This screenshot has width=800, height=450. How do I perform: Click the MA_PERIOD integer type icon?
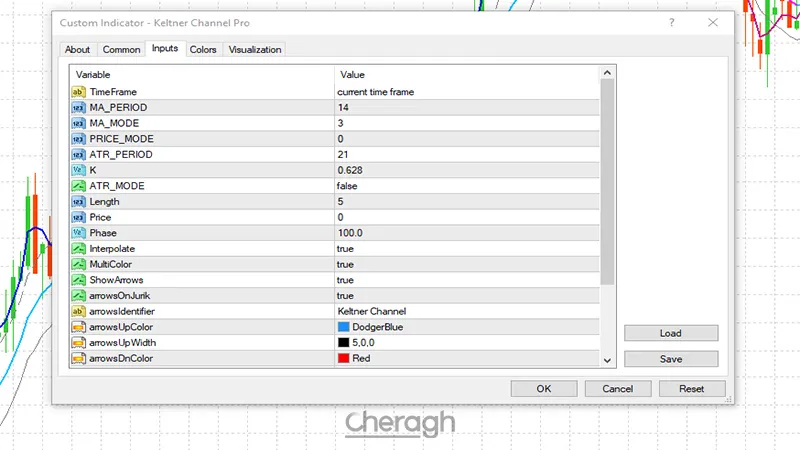click(79, 107)
